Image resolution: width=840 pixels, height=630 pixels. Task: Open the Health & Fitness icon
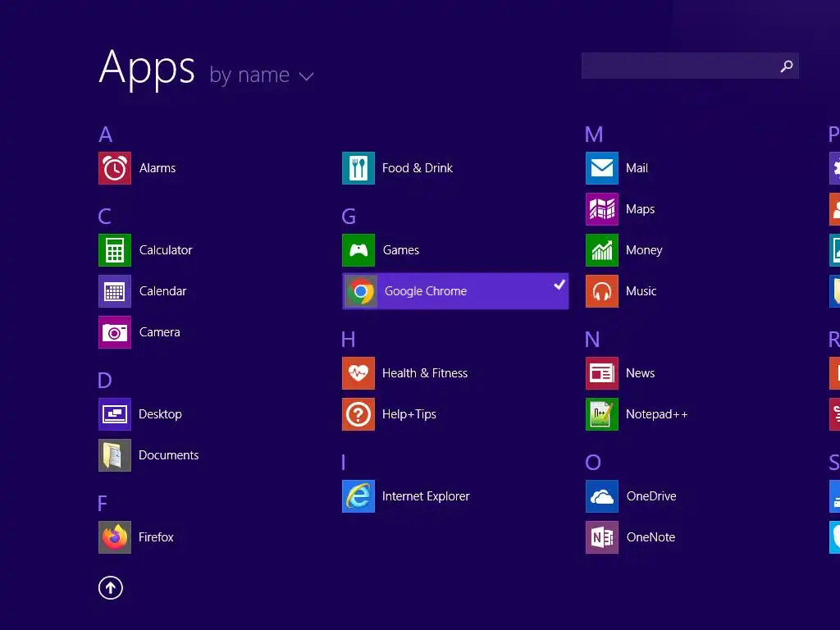coord(358,373)
